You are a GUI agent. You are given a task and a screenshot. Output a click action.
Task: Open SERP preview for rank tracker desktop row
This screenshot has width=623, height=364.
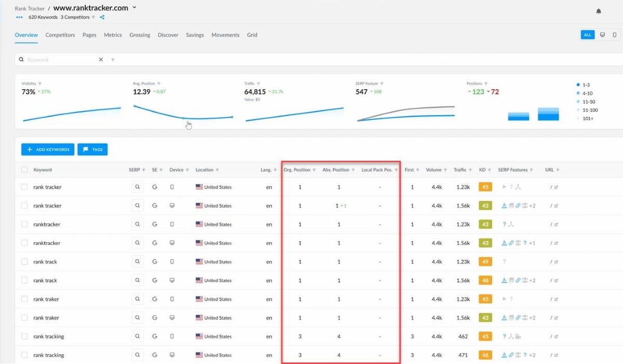pos(138,205)
